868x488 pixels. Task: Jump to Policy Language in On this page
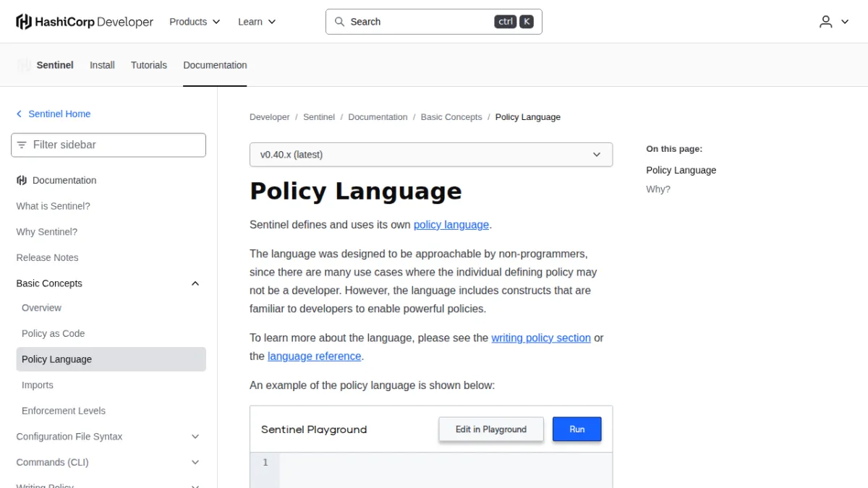(681, 171)
